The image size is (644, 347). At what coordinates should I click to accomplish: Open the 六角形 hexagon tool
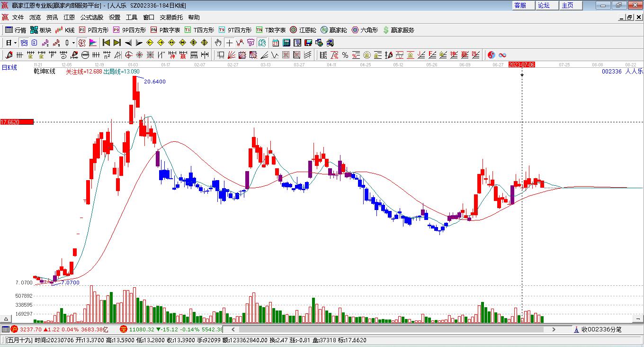click(365, 30)
